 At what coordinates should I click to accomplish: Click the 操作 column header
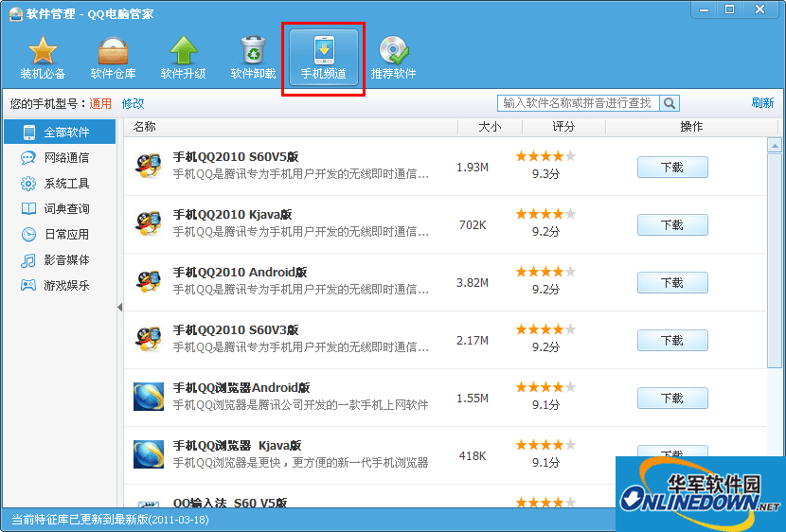coord(691,127)
